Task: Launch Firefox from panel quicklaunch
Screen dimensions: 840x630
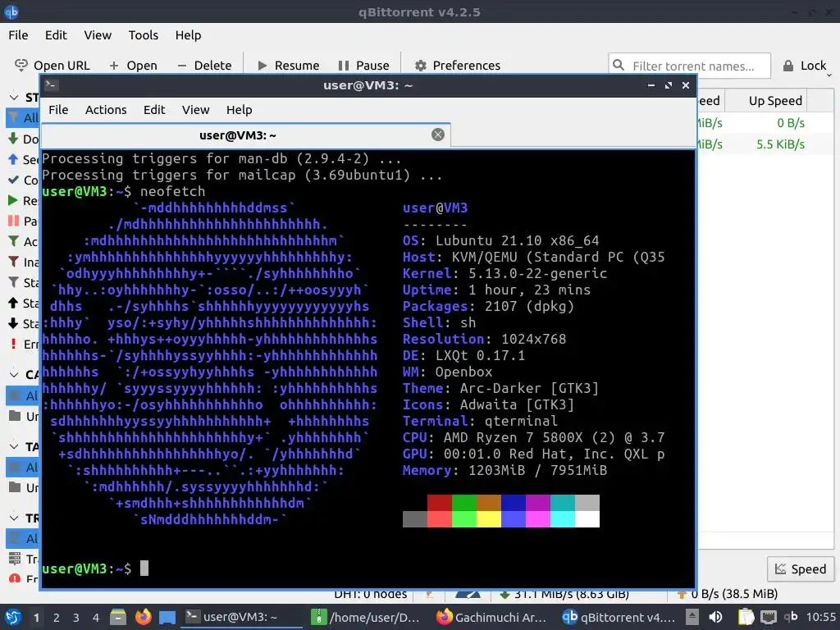Action: click(x=143, y=617)
